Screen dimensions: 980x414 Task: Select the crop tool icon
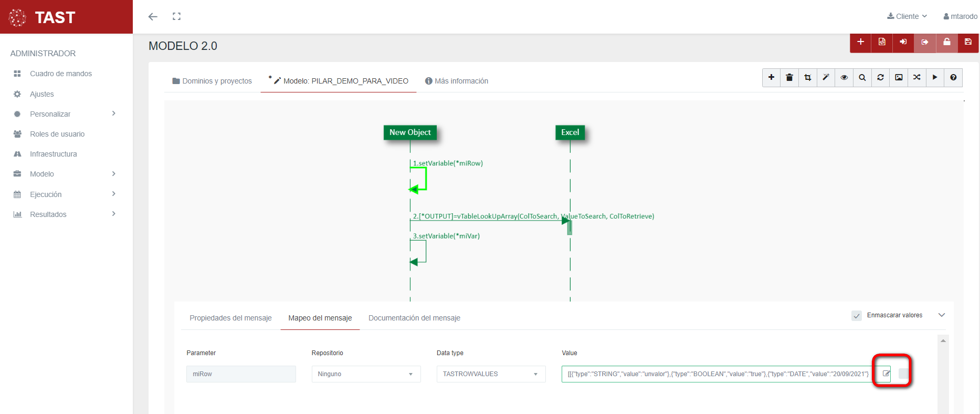[807, 78]
